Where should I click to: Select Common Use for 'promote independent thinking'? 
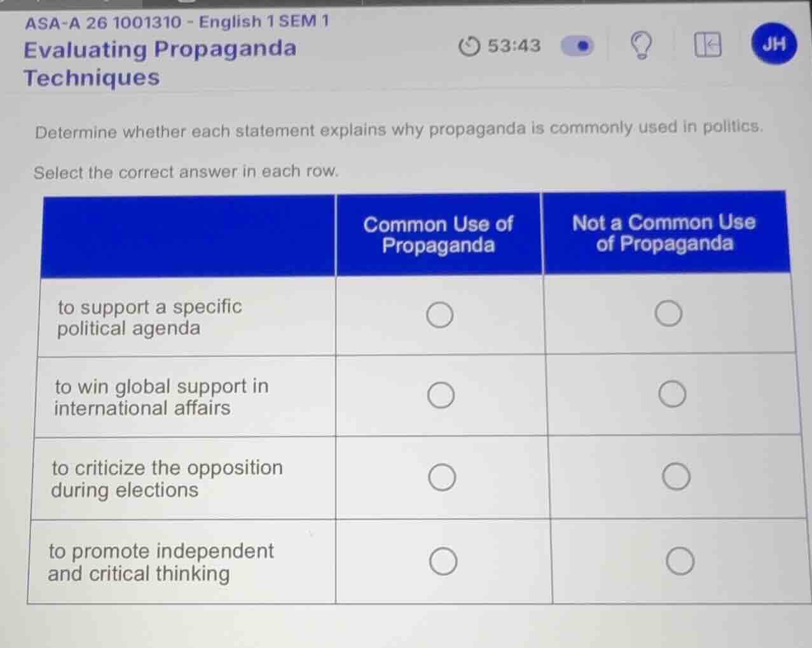(x=443, y=560)
